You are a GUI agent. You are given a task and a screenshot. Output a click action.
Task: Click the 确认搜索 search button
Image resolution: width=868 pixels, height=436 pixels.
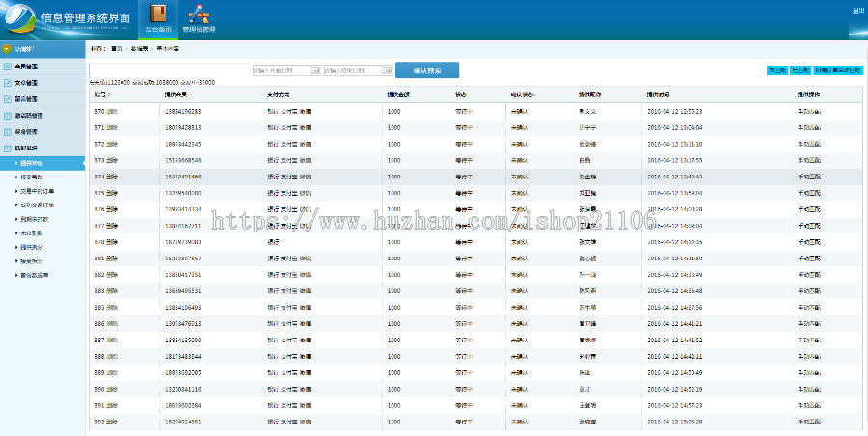[x=427, y=70]
